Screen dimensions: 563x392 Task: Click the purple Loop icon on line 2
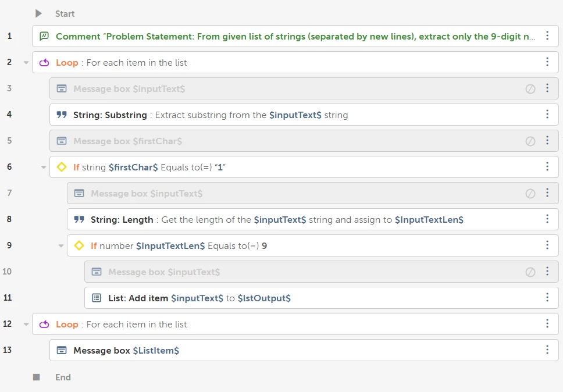44,62
